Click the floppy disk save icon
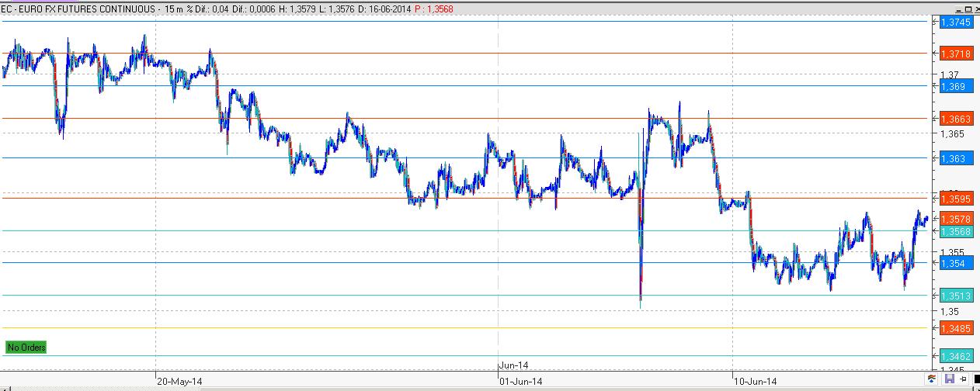 [x=950, y=379]
